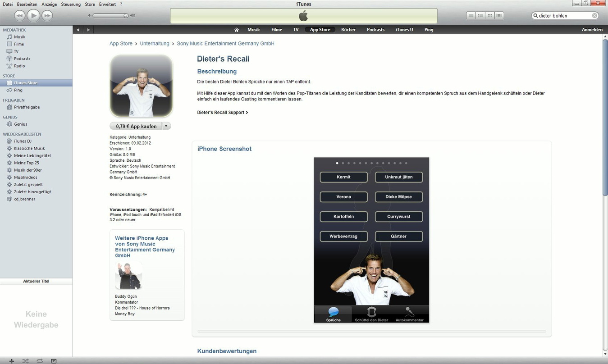Open the Steuerung menu
608x364 pixels.
71,4
